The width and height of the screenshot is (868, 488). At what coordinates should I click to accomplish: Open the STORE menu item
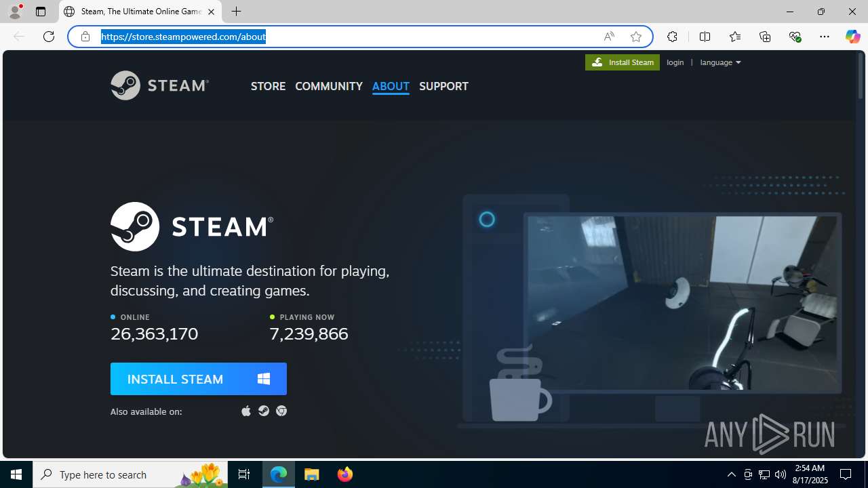pyautogui.click(x=268, y=86)
